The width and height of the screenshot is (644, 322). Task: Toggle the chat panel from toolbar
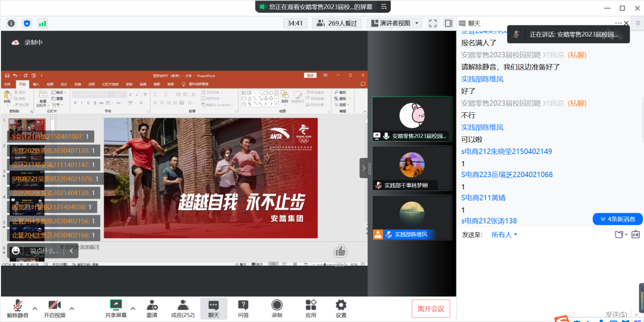point(213,308)
